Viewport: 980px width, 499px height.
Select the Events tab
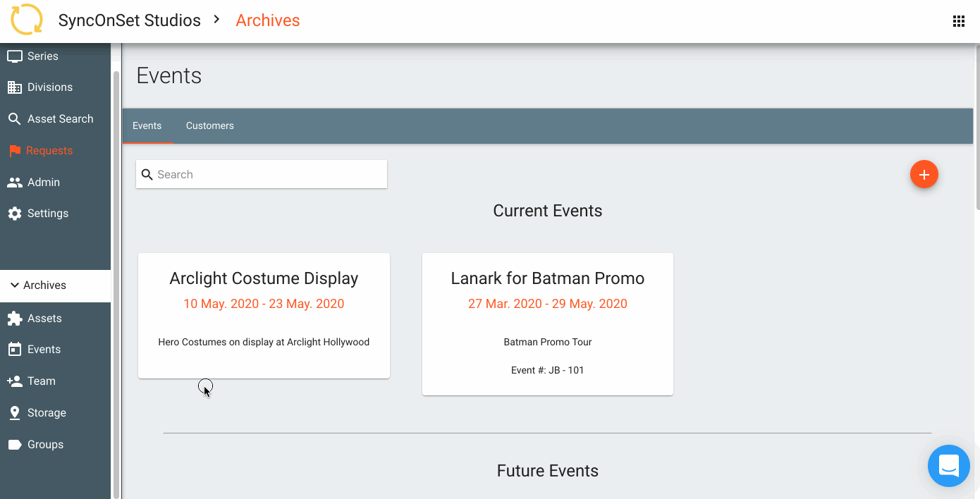coord(147,125)
